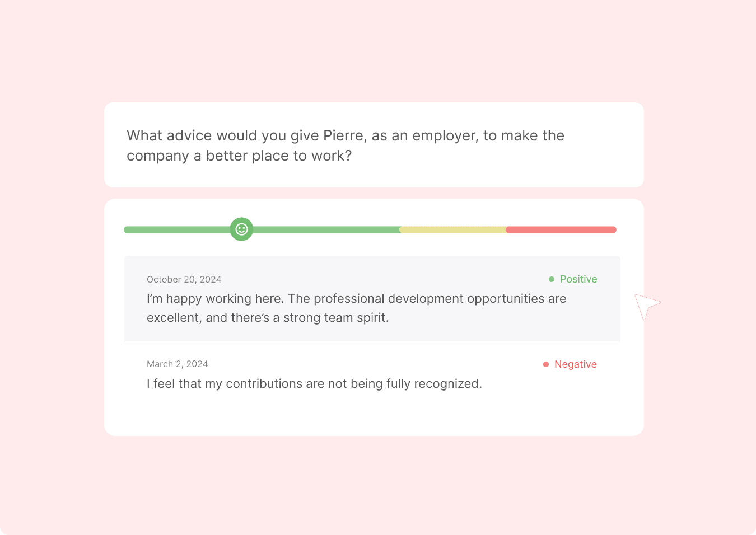Open the "contributions not being fully recognized" comment
The width and height of the screenshot is (756, 535).
click(314, 384)
